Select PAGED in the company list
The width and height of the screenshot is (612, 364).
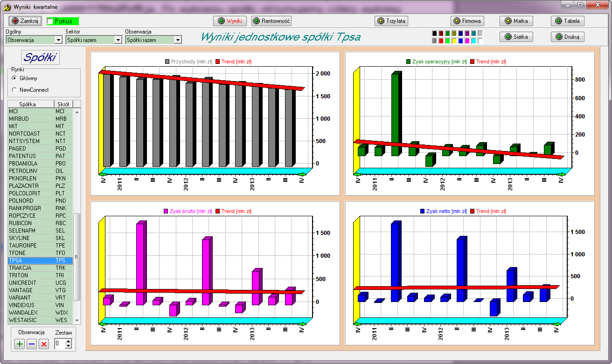[40, 149]
